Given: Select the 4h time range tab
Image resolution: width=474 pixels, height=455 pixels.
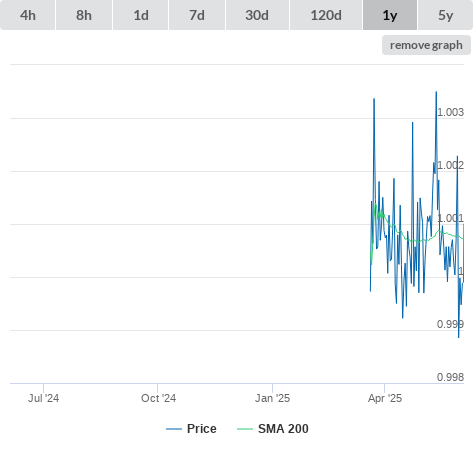Looking at the screenshot, I should pyautogui.click(x=28, y=15).
